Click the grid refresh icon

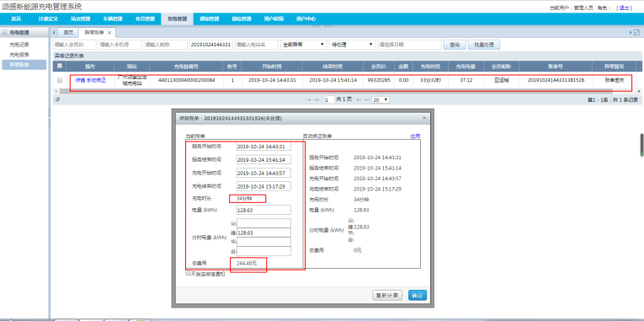pos(57,99)
